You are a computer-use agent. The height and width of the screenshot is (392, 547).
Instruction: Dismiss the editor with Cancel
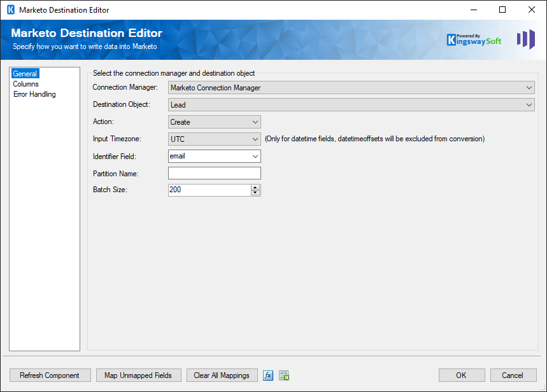click(x=513, y=375)
